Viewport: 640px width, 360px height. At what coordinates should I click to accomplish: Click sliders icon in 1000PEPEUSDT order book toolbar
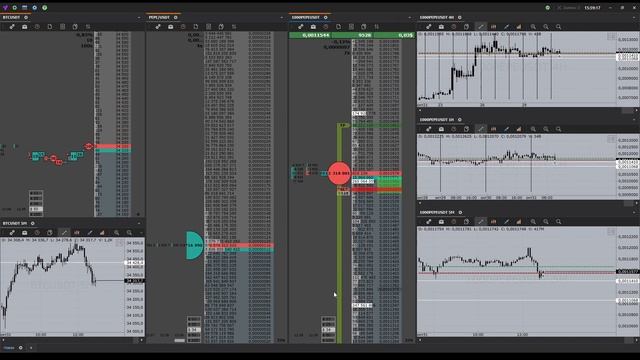click(377, 27)
